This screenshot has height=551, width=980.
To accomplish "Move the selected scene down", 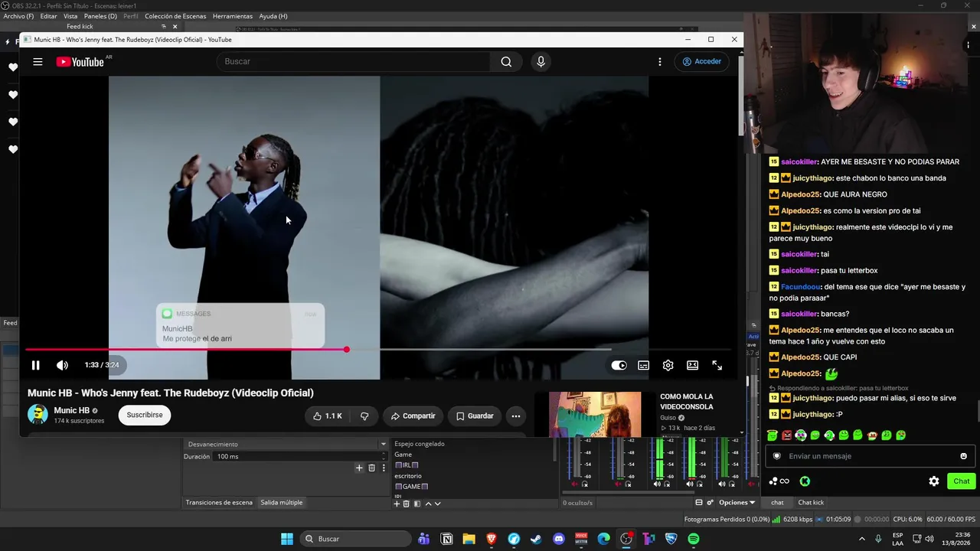I will (437, 504).
